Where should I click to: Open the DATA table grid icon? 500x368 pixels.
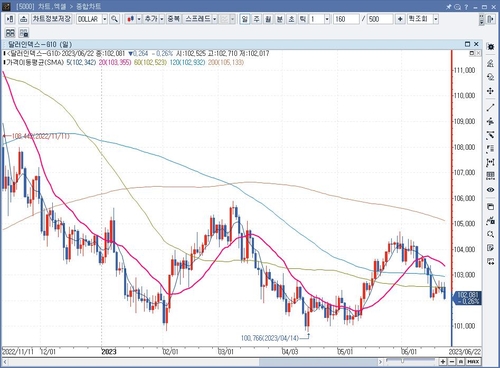490,176
